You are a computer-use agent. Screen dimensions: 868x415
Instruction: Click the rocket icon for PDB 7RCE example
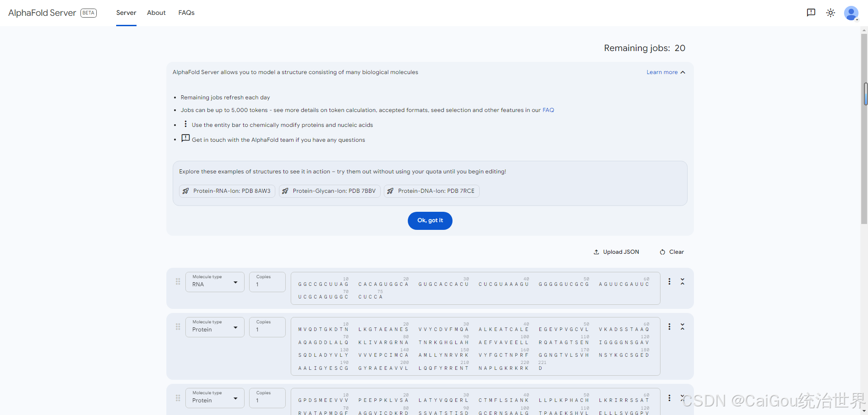point(391,191)
